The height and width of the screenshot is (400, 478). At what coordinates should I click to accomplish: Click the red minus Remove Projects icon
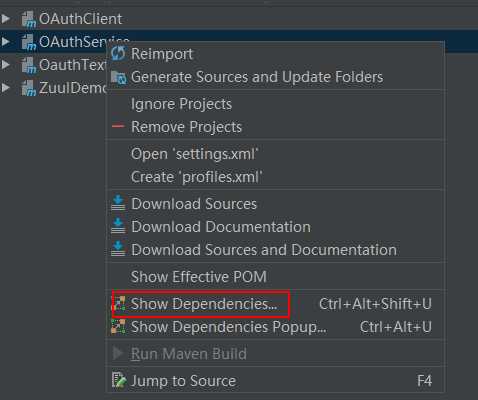tap(118, 126)
